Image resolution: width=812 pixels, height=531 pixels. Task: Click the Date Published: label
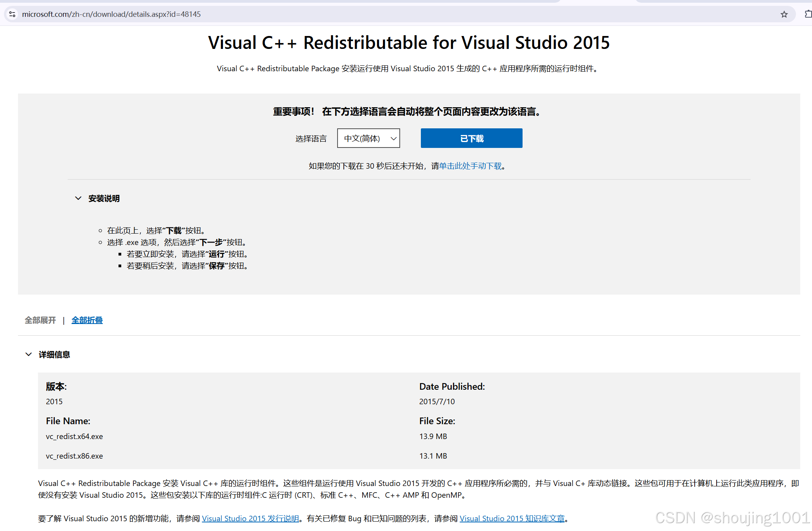452,387
